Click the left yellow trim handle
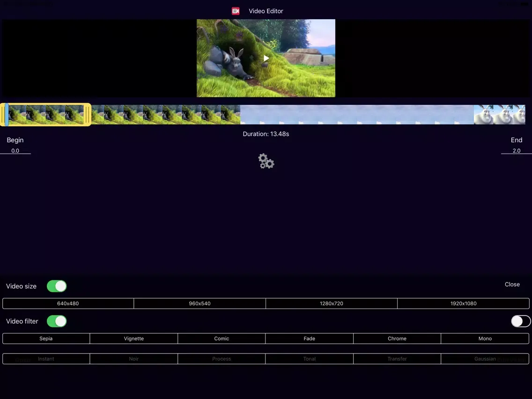The width and height of the screenshot is (532, 399). (3, 115)
